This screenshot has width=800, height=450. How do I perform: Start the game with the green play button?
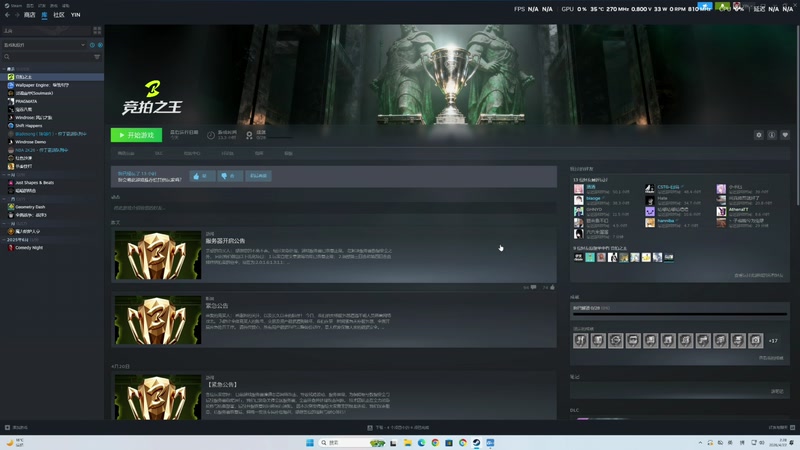tap(136, 135)
